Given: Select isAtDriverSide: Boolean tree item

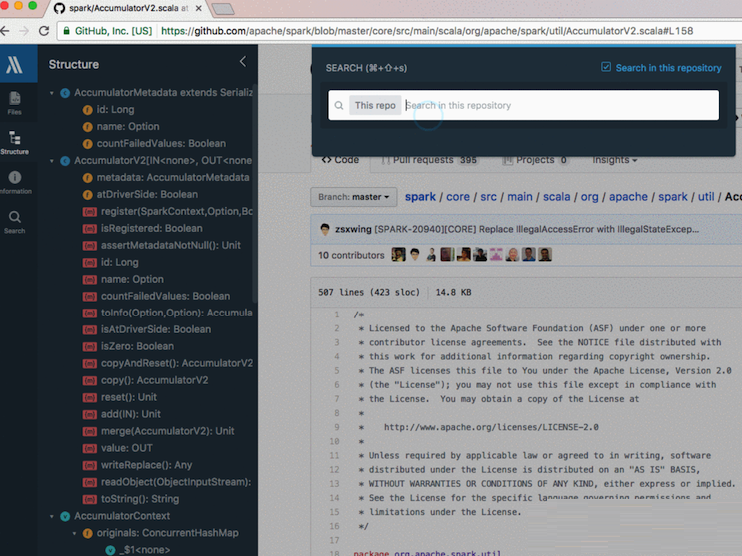Looking at the screenshot, I should coord(156,329).
